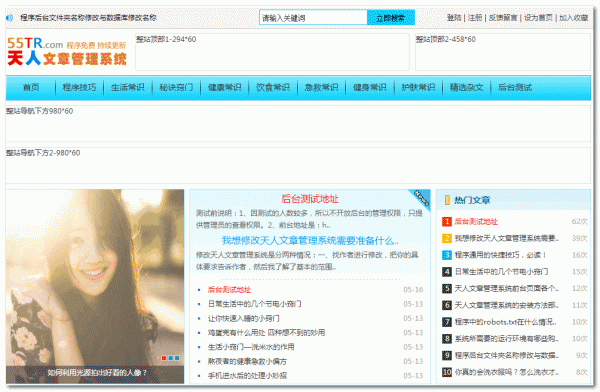Go to the 秘诀窍门 category
This screenshot has width=600, height=392.
pos(176,87)
